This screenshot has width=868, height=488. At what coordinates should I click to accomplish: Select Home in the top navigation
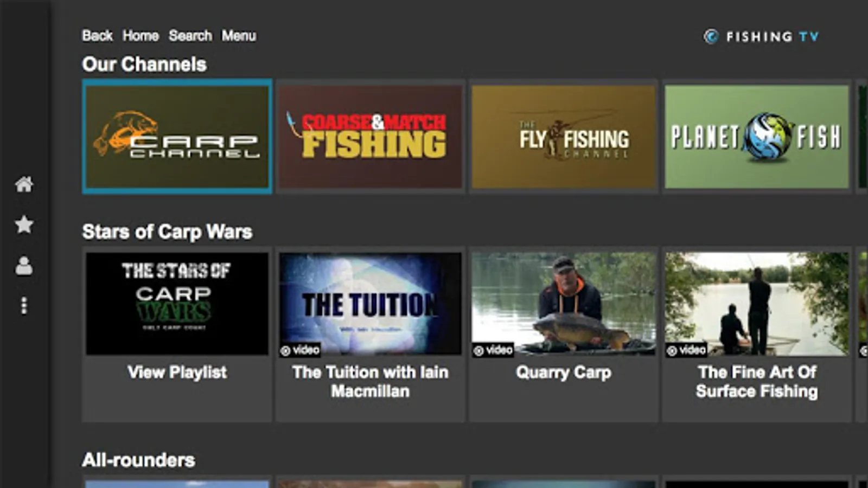(x=141, y=36)
